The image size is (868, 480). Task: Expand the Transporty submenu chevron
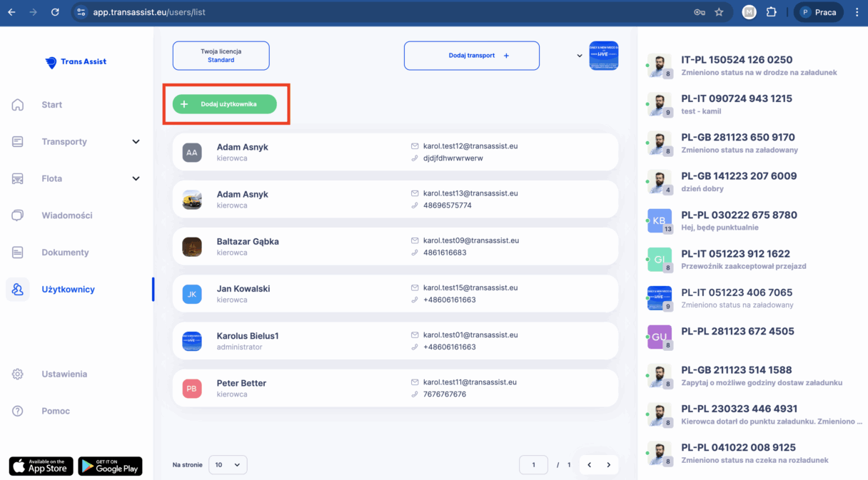pyautogui.click(x=136, y=142)
